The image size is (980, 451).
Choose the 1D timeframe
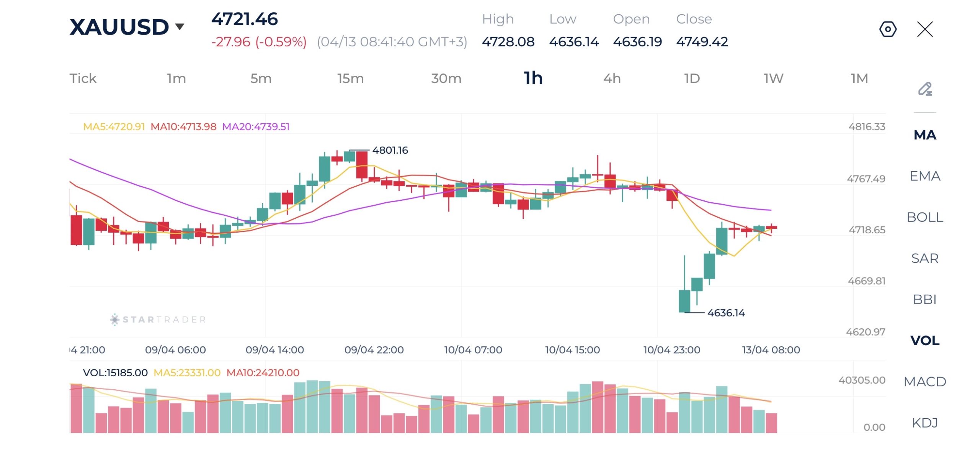pyautogui.click(x=692, y=79)
